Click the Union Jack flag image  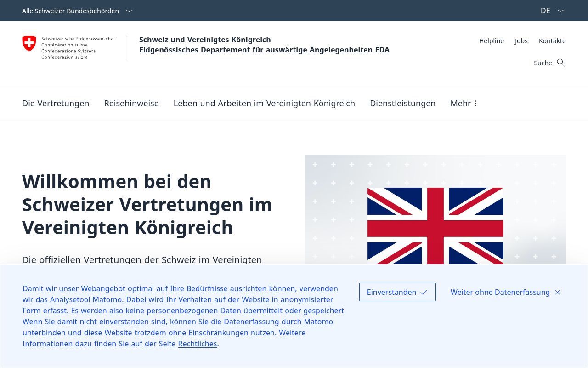pyautogui.click(x=435, y=226)
